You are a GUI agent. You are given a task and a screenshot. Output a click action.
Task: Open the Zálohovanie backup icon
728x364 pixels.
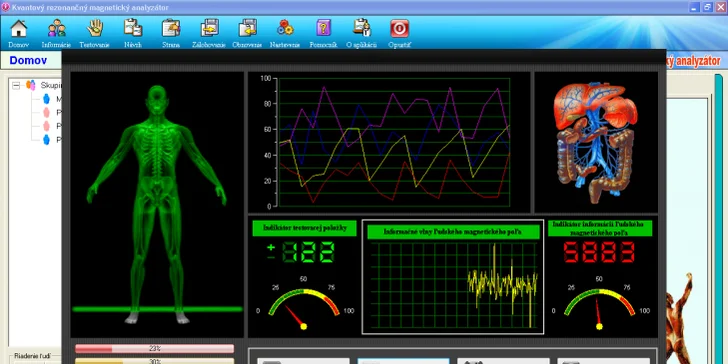pyautogui.click(x=209, y=33)
